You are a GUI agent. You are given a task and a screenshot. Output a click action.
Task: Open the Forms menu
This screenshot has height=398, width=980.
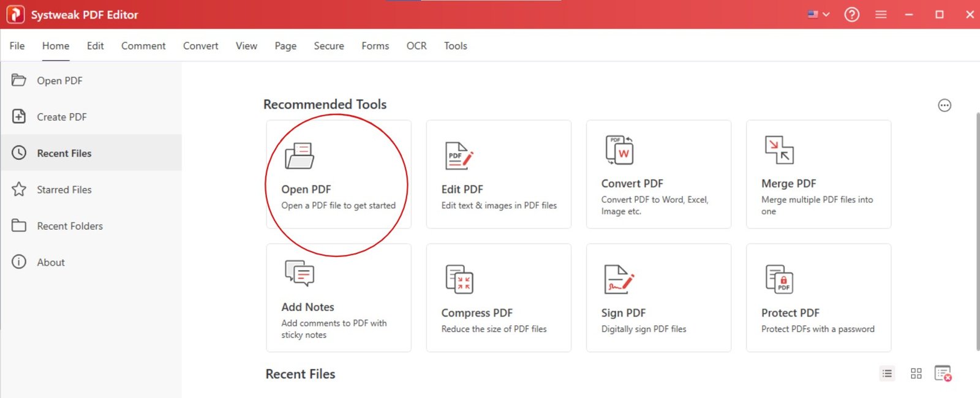(375, 45)
